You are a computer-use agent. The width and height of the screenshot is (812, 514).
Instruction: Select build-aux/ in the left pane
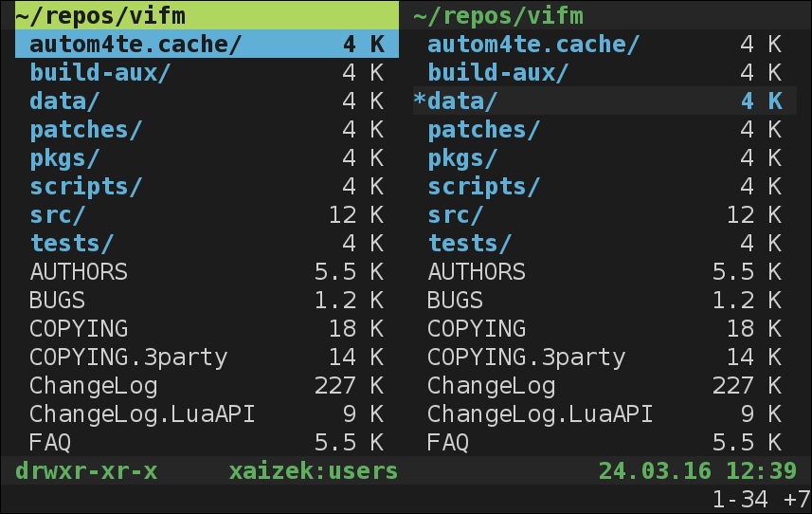click(x=208, y=72)
